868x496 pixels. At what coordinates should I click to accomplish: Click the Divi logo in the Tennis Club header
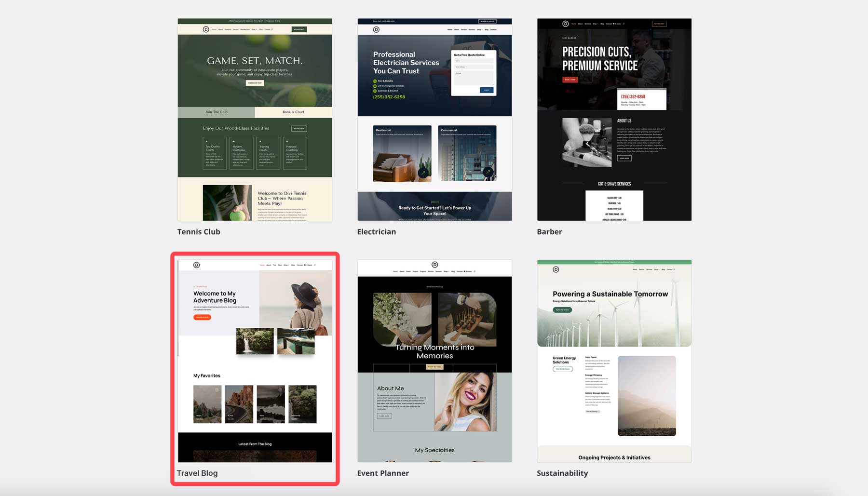click(206, 29)
